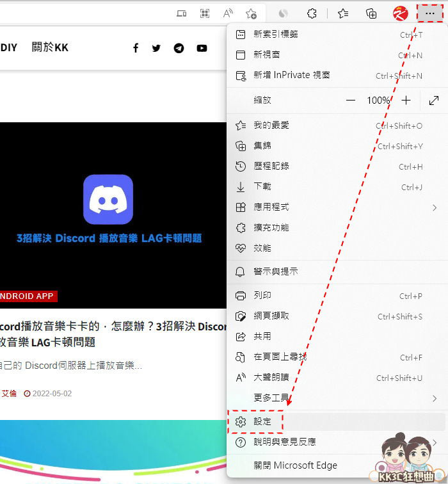This screenshot has width=448, height=484.
Task: Click the red profile avatar icon
Action: [x=400, y=13]
